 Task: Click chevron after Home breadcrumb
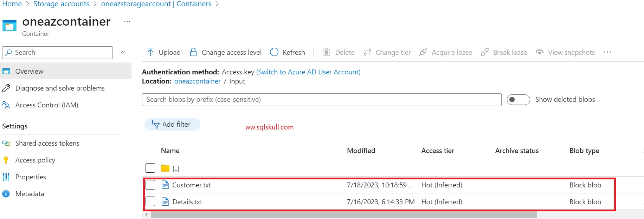coord(27,4)
